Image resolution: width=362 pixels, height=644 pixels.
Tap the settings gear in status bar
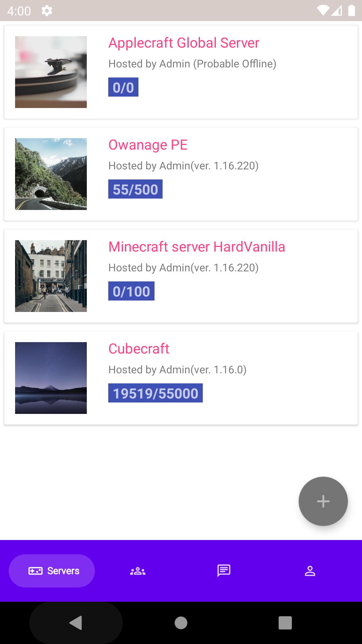point(47,11)
